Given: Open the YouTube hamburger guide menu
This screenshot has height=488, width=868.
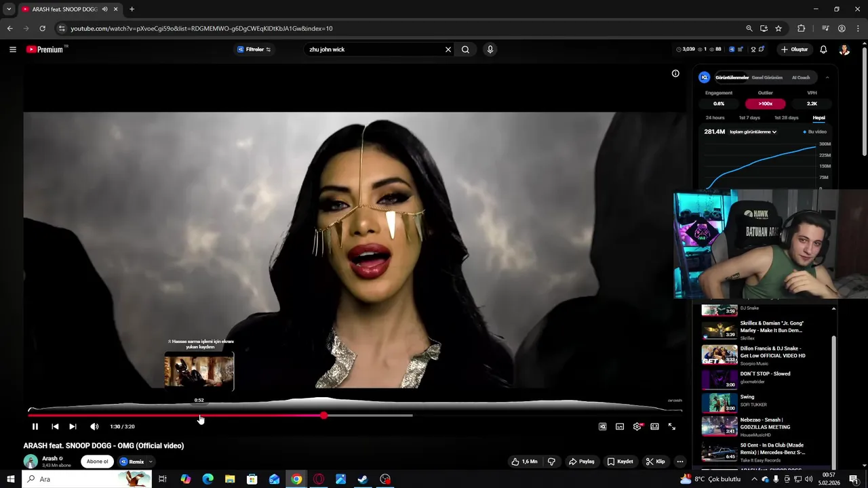Looking at the screenshot, I should [12, 49].
